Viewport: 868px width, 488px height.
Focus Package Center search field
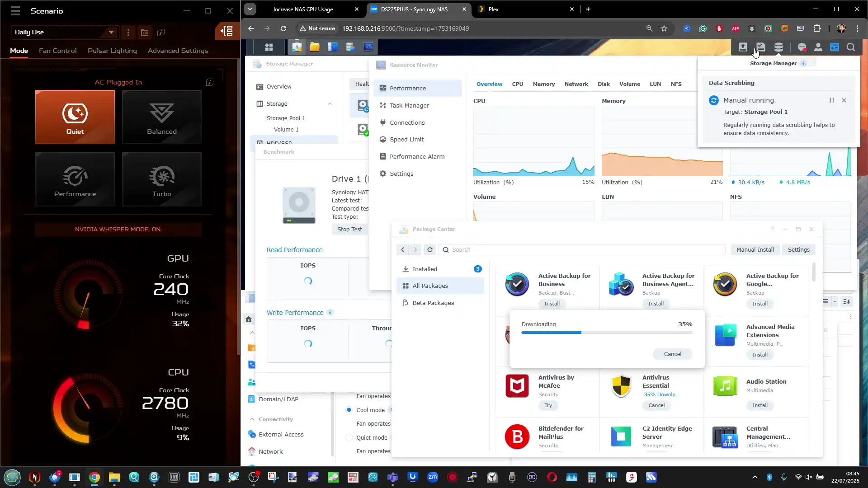coord(582,249)
